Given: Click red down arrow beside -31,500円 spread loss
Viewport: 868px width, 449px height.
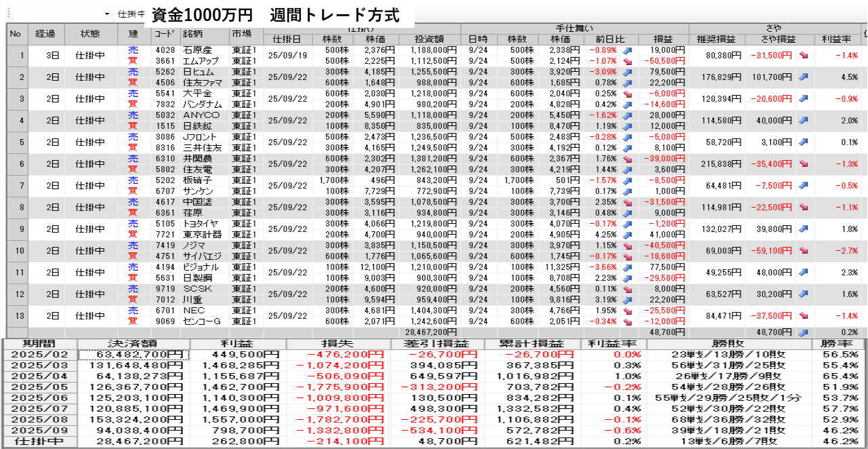Looking at the screenshot, I should (804, 56).
